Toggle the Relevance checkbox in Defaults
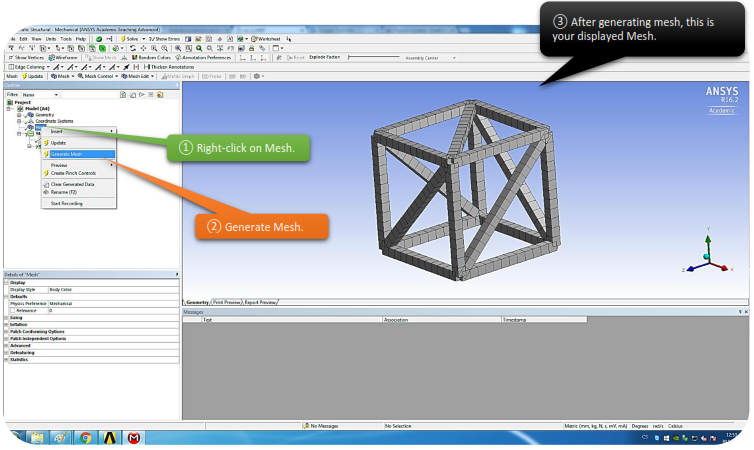Image resolution: width=754 pixels, height=450 pixels. [13, 311]
